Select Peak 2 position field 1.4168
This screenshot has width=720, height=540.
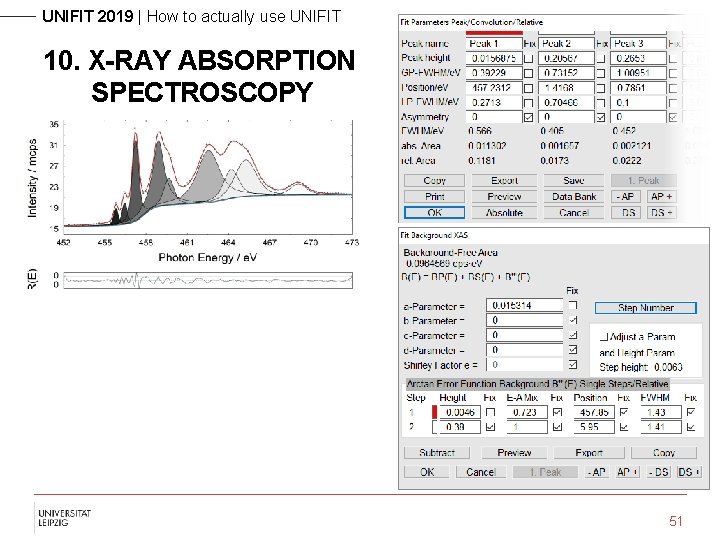click(566, 88)
